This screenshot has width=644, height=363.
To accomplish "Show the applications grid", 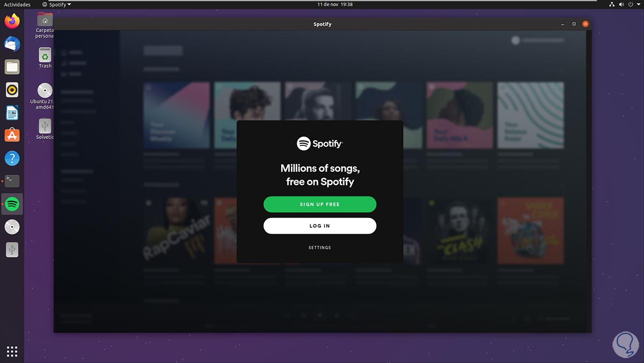I will point(12,351).
